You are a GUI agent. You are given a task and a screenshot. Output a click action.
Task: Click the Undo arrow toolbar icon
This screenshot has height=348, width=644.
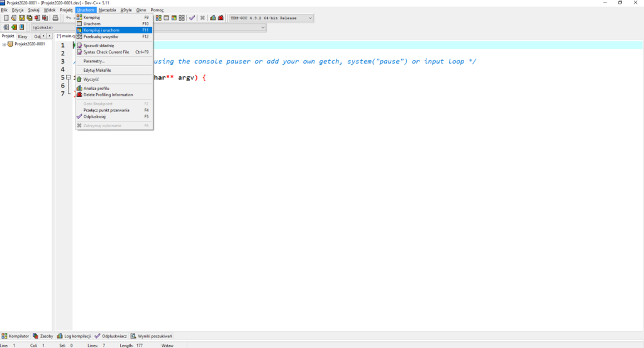pos(68,18)
